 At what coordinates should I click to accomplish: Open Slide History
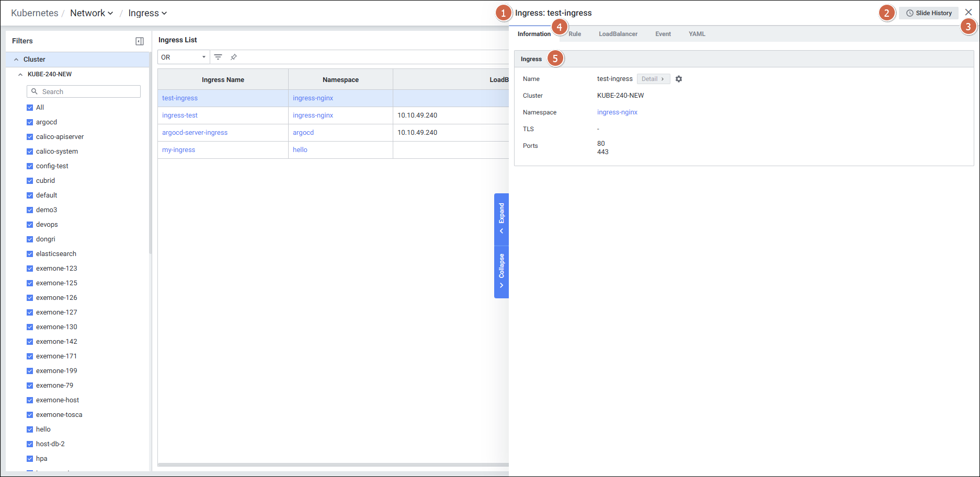pos(929,13)
